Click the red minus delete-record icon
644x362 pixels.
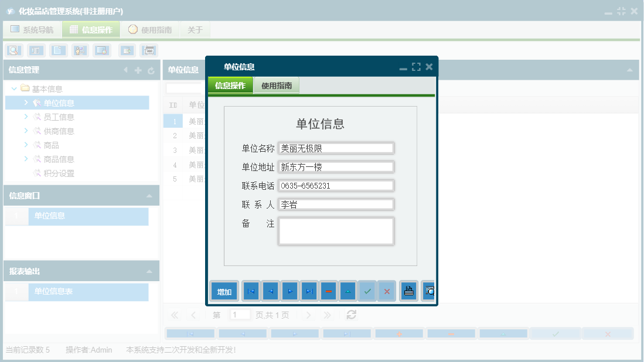328,291
